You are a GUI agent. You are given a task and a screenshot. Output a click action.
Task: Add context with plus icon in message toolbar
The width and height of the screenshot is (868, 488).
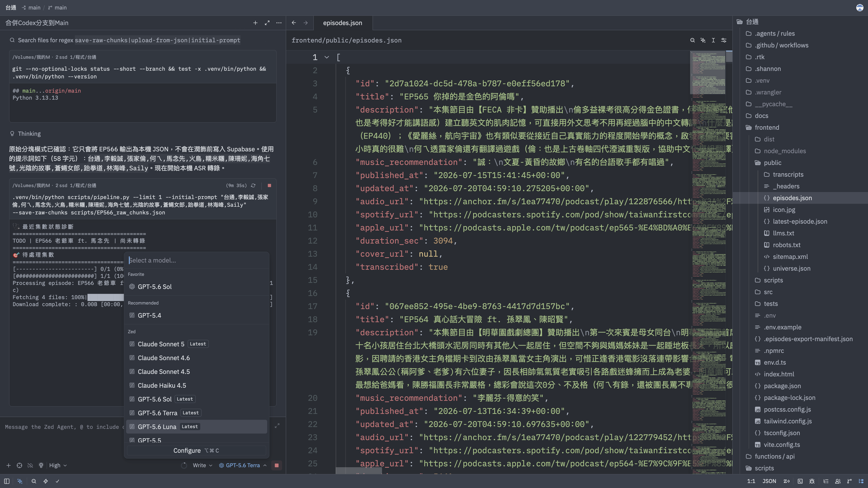coord(8,465)
